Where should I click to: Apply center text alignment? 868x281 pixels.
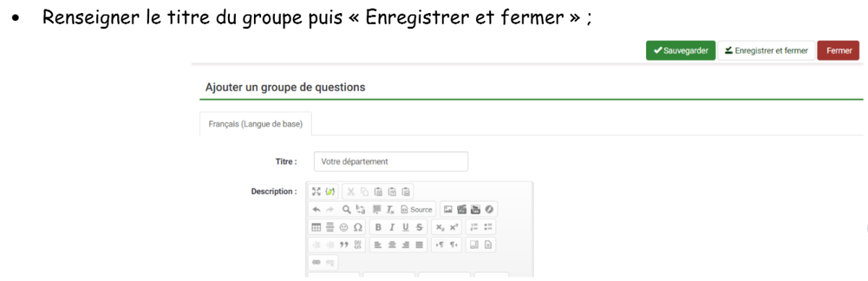coord(391,245)
